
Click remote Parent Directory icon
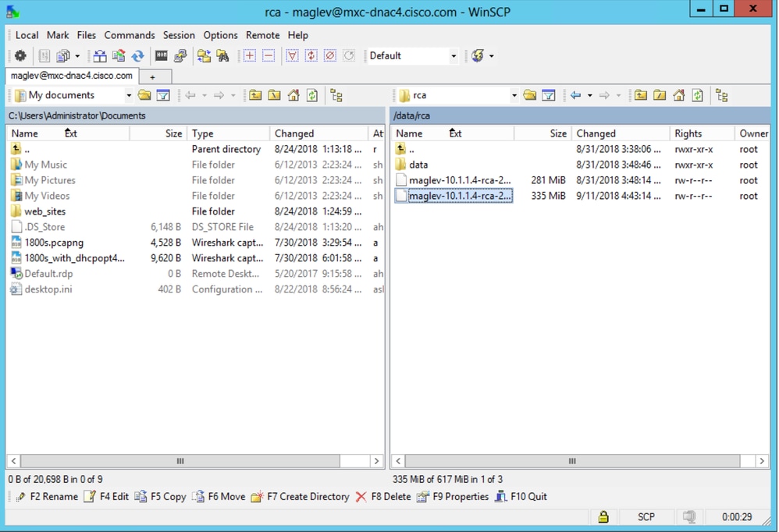pyautogui.click(x=641, y=95)
